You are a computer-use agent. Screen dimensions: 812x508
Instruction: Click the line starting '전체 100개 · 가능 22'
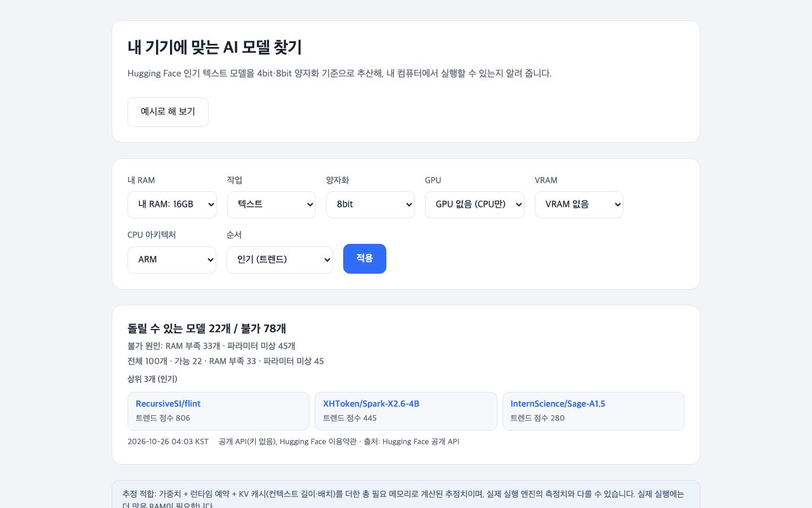(225, 361)
